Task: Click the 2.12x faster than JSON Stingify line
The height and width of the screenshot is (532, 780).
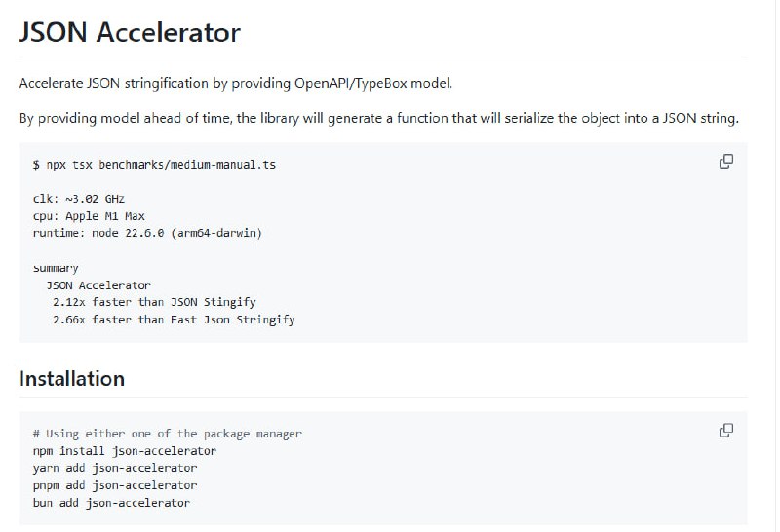Action: (x=154, y=302)
